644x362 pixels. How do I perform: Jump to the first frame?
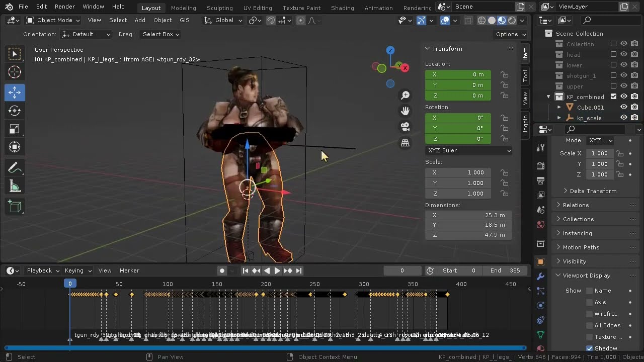pos(246,270)
